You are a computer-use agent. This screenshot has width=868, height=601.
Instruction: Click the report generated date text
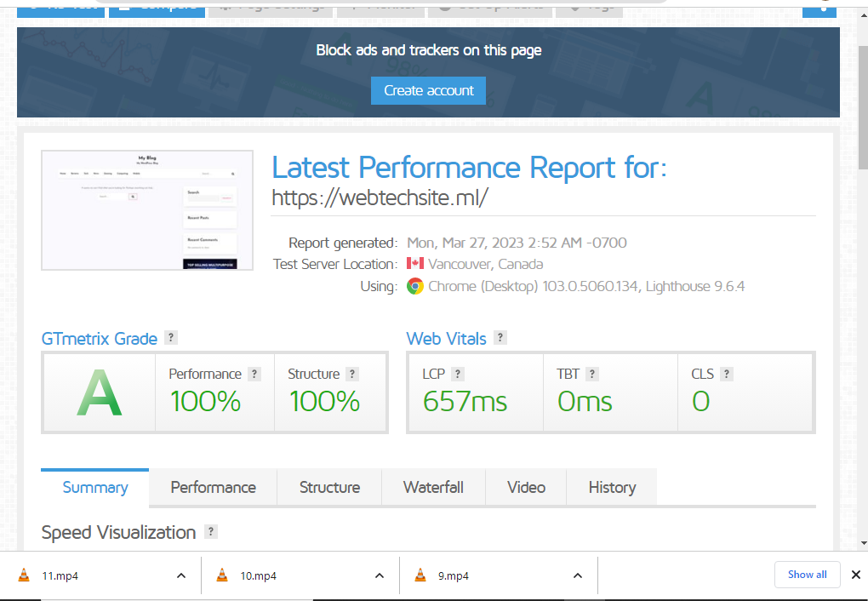coord(517,243)
